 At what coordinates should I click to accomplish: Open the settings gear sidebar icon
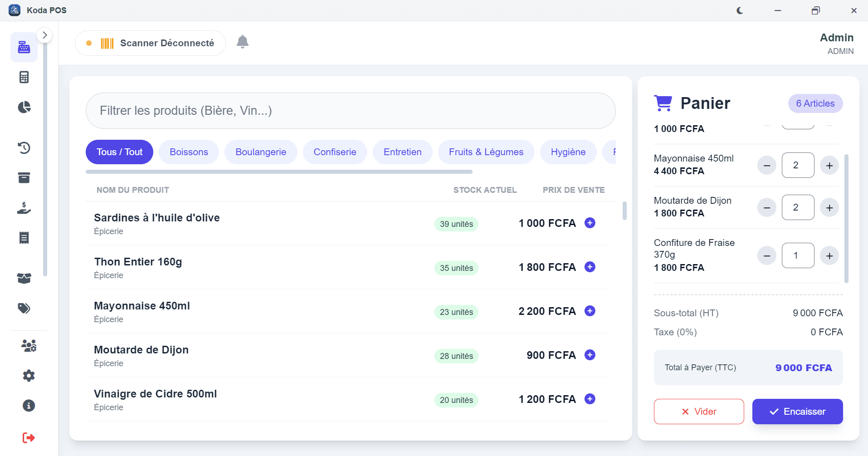[29, 376]
